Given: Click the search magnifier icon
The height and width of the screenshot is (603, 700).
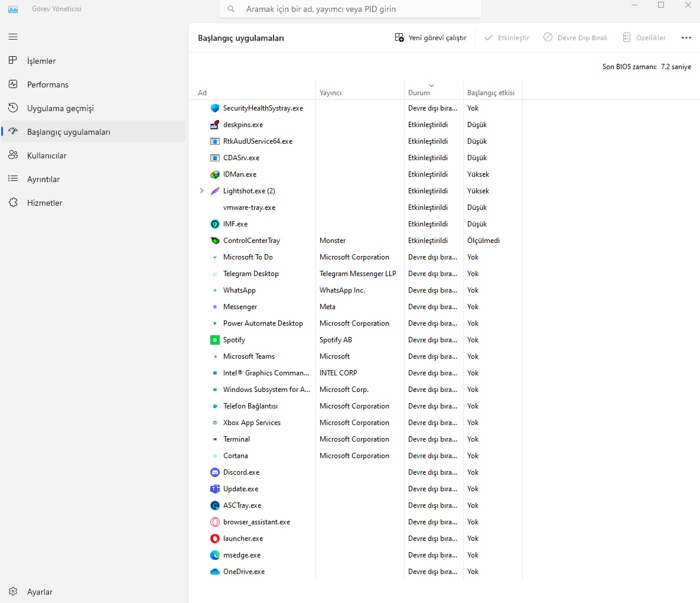Looking at the screenshot, I should [x=231, y=9].
